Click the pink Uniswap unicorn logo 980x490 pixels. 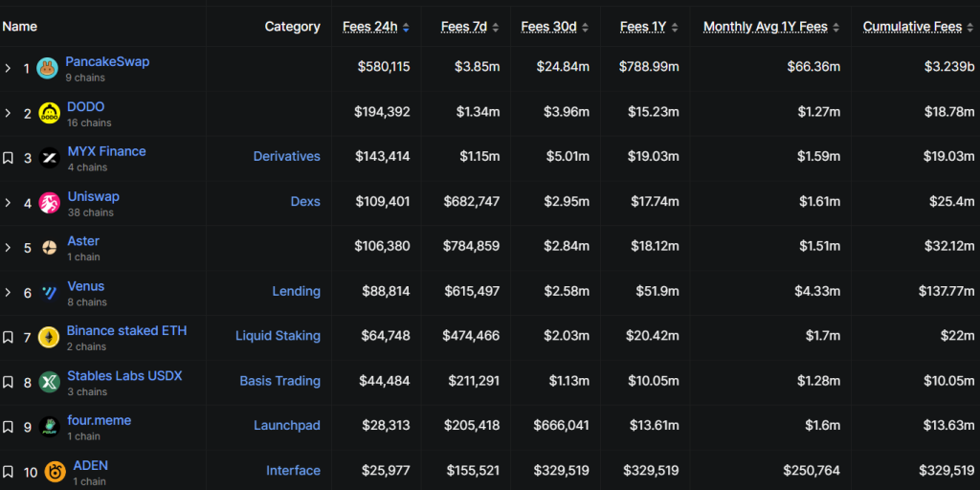pyautogui.click(x=50, y=203)
